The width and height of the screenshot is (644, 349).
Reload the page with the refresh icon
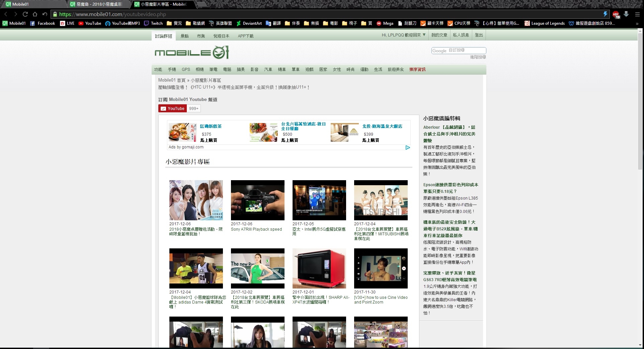point(25,14)
